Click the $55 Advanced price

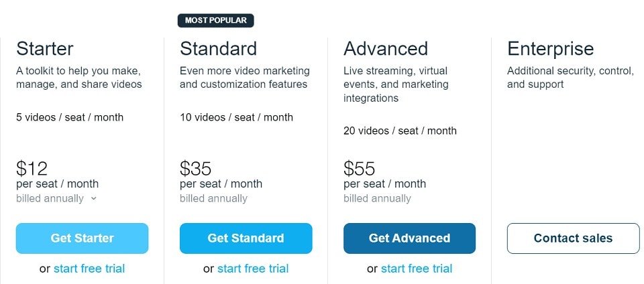coord(360,168)
